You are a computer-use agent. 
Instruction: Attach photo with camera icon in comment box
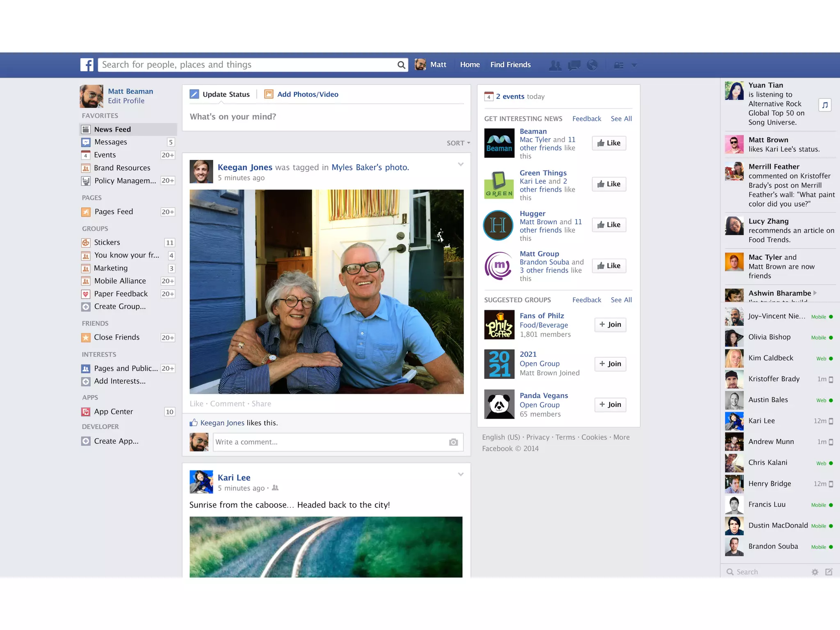(x=453, y=442)
